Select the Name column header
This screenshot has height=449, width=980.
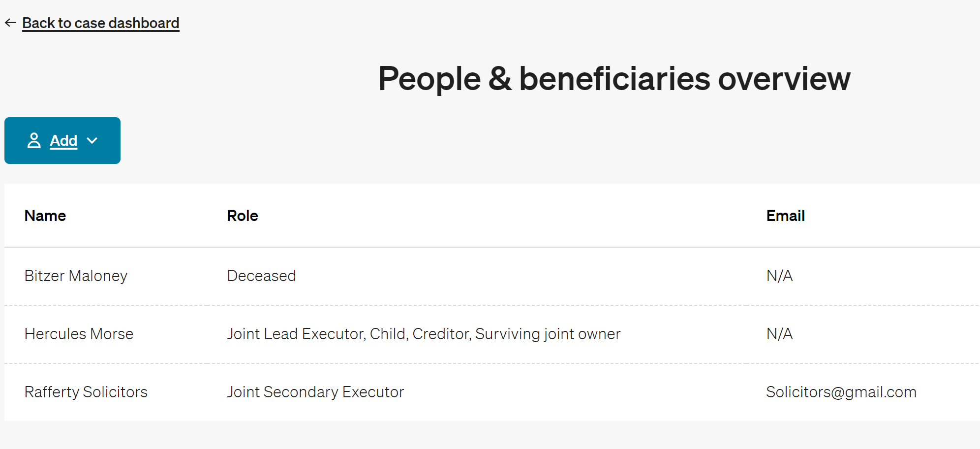coord(45,216)
